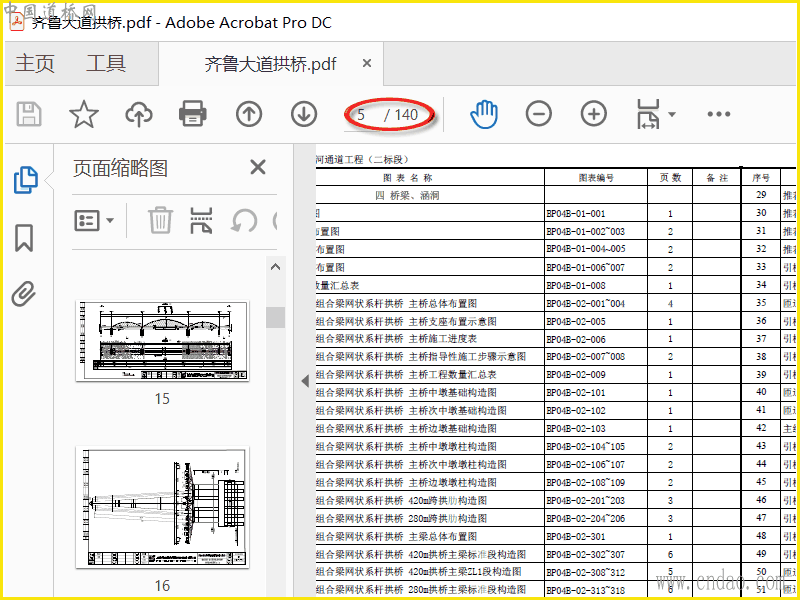Open the 工具 tab
Viewport: 800px width, 600px height.
[x=106, y=64]
